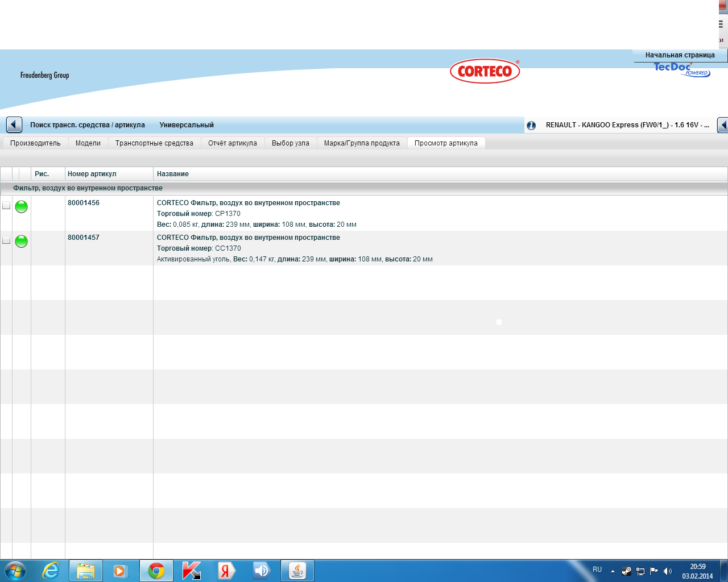Select the Просмотр артикула tab
The image size is (728, 582).
coord(446,143)
